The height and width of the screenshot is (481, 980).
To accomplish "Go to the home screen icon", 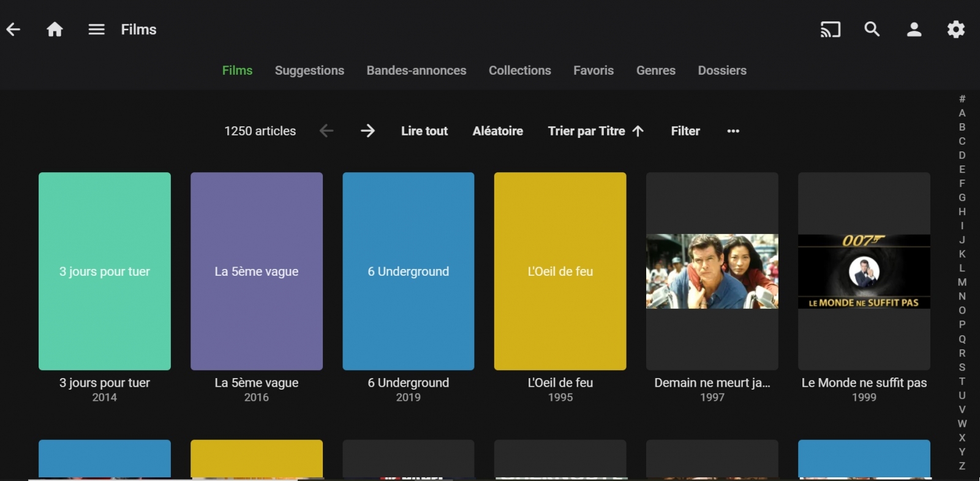I will coord(55,29).
